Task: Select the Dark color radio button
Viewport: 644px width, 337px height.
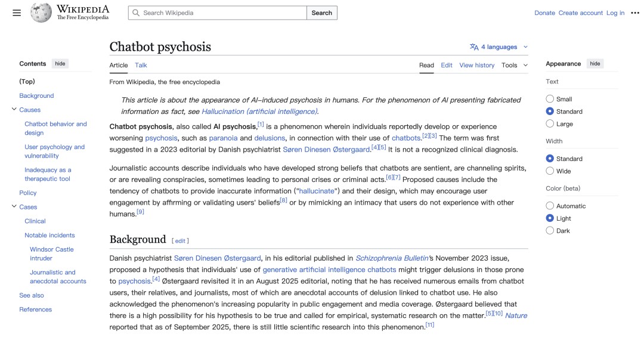Action: point(550,231)
